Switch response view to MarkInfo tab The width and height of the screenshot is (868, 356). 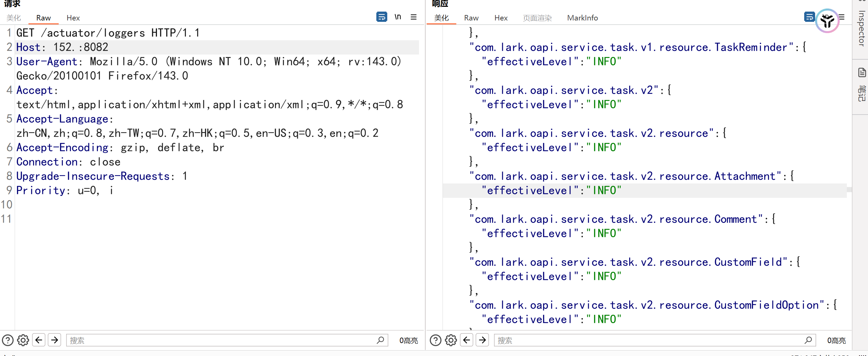pyautogui.click(x=582, y=18)
